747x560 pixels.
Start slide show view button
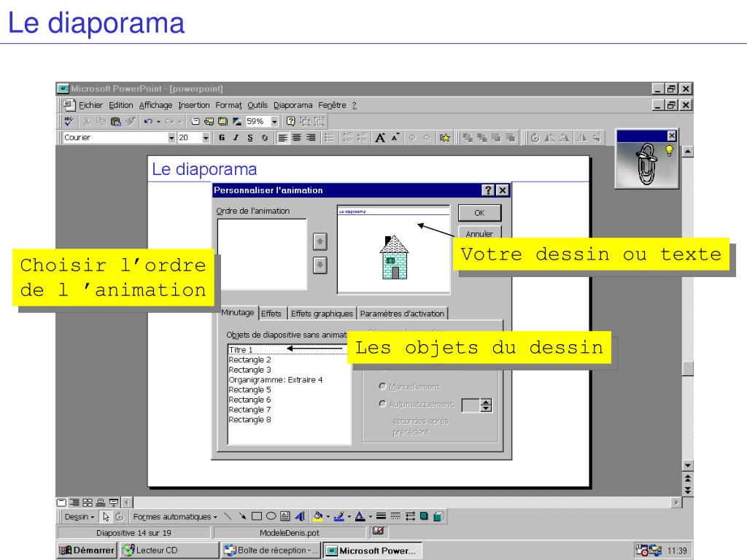point(113,502)
